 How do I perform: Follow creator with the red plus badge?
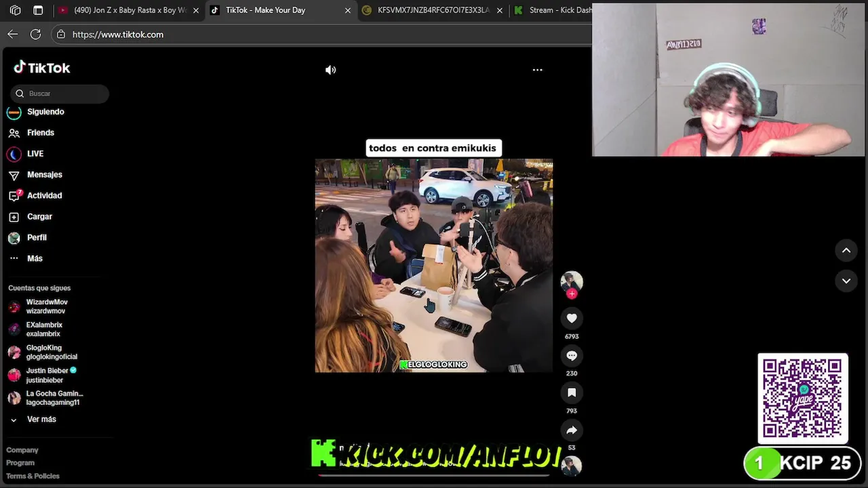pyautogui.click(x=572, y=293)
